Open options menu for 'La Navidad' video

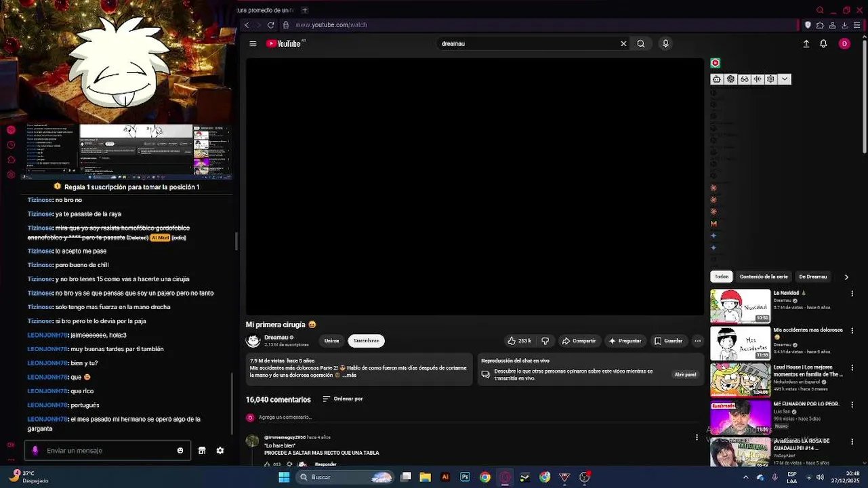pos(852,293)
